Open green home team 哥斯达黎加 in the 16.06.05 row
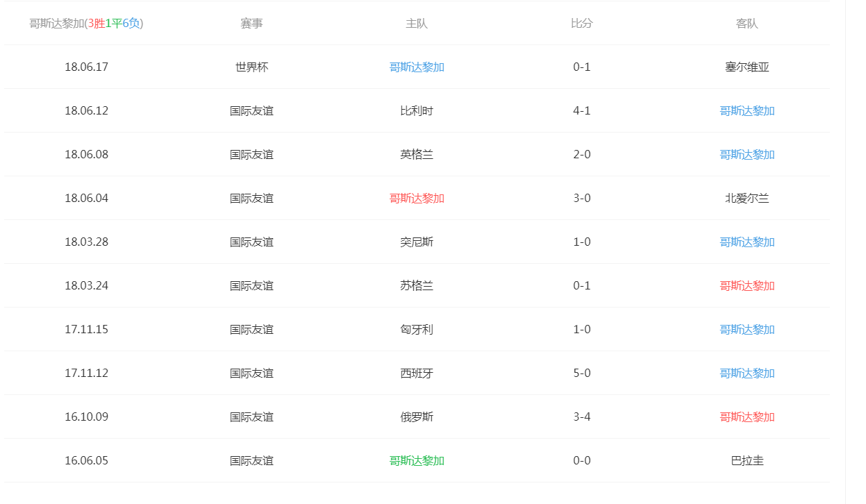Screen dimensions: 866x504 pos(417,461)
